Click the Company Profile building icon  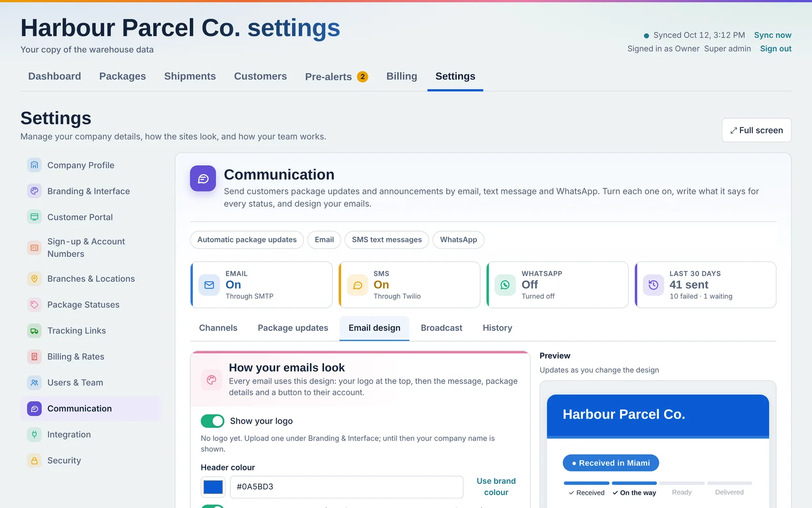click(35, 165)
